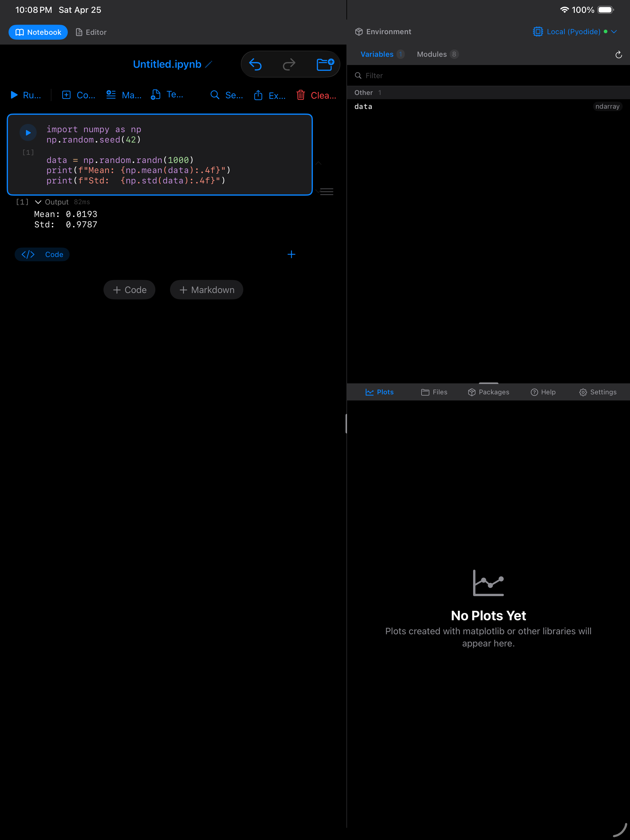Switch to the Editor view
This screenshot has width=630, height=840.
pos(91,32)
